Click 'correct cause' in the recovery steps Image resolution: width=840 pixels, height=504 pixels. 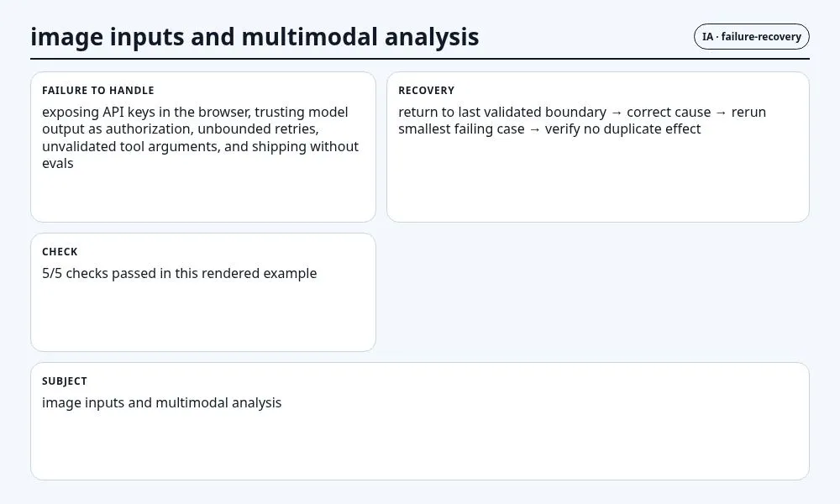pyautogui.click(x=669, y=112)
